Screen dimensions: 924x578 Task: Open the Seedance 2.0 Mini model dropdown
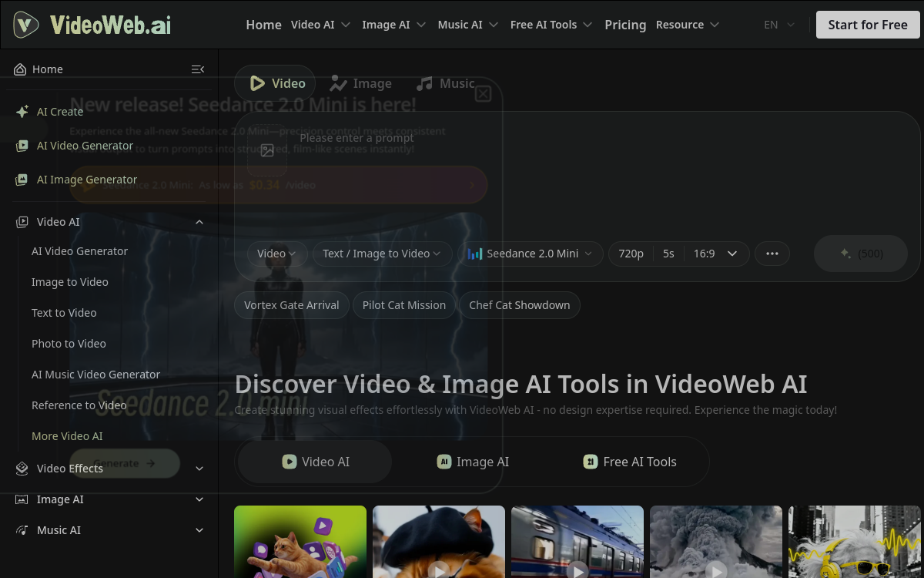[x=531, y=254]
